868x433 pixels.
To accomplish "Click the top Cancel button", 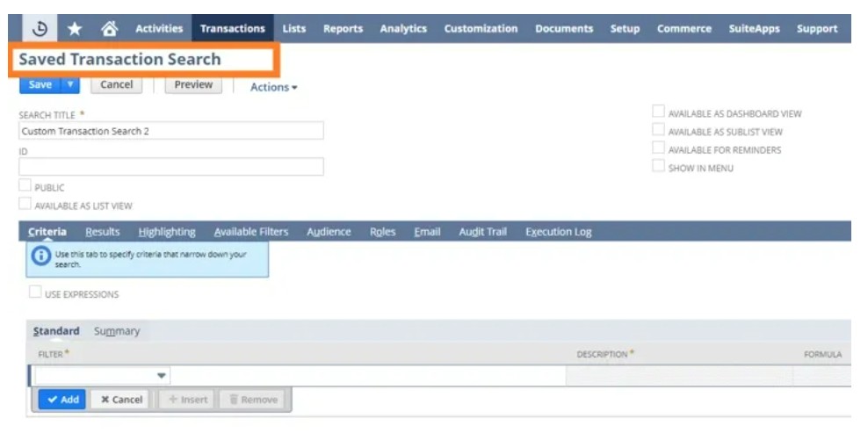I will [116, 84].
